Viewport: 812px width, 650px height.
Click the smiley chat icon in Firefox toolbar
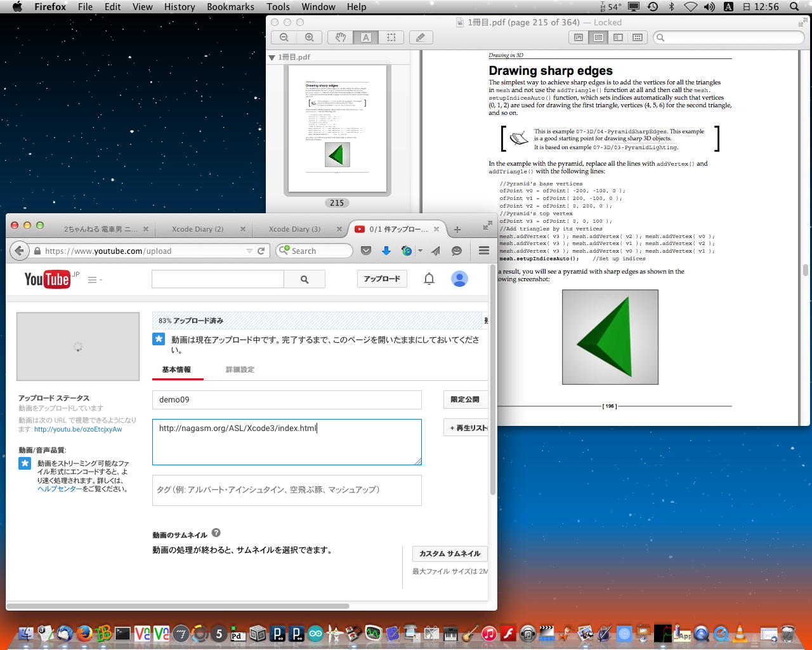[456, 251]
